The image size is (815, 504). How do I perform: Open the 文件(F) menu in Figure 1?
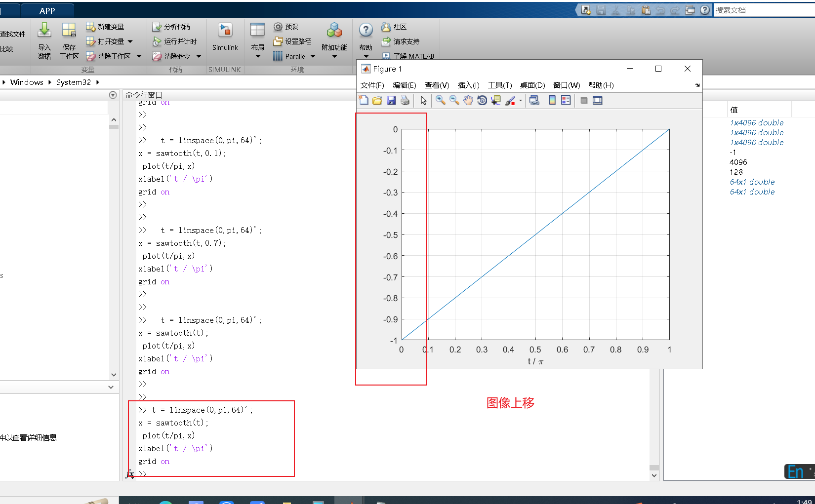pos(372,85)
